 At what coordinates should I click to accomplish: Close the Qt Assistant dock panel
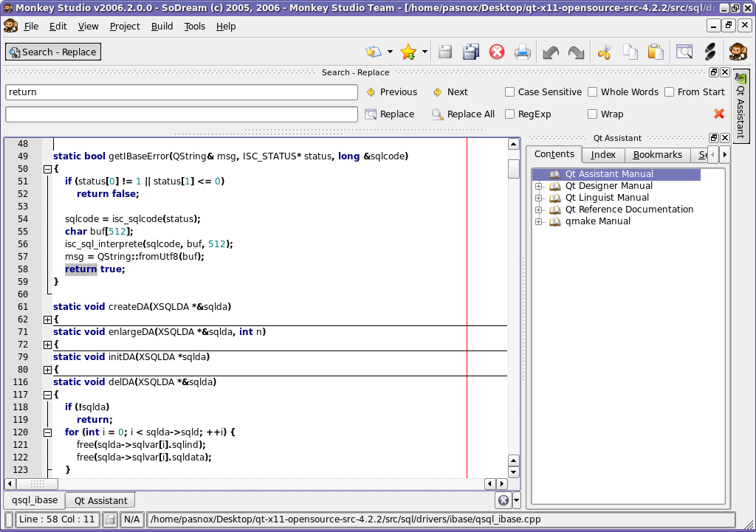tap(725, 138)
